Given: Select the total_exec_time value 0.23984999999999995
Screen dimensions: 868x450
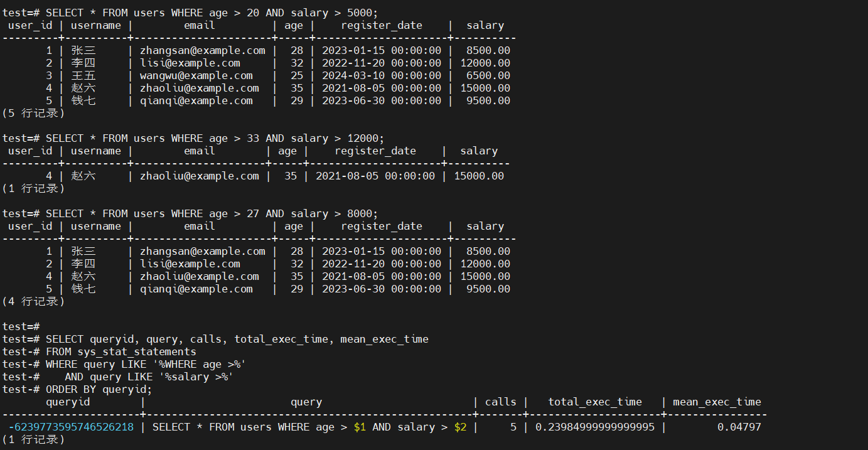Looking at the screenshot, I should [x=594, y=427].
